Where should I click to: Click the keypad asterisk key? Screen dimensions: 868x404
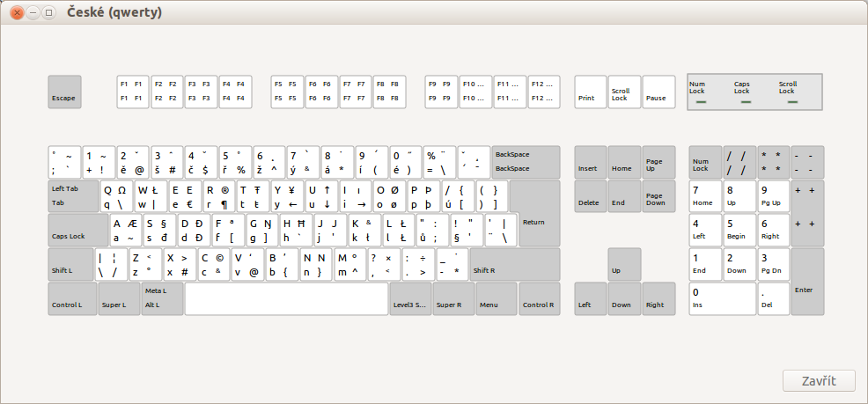pyautogui.click(x=773, y=162)
